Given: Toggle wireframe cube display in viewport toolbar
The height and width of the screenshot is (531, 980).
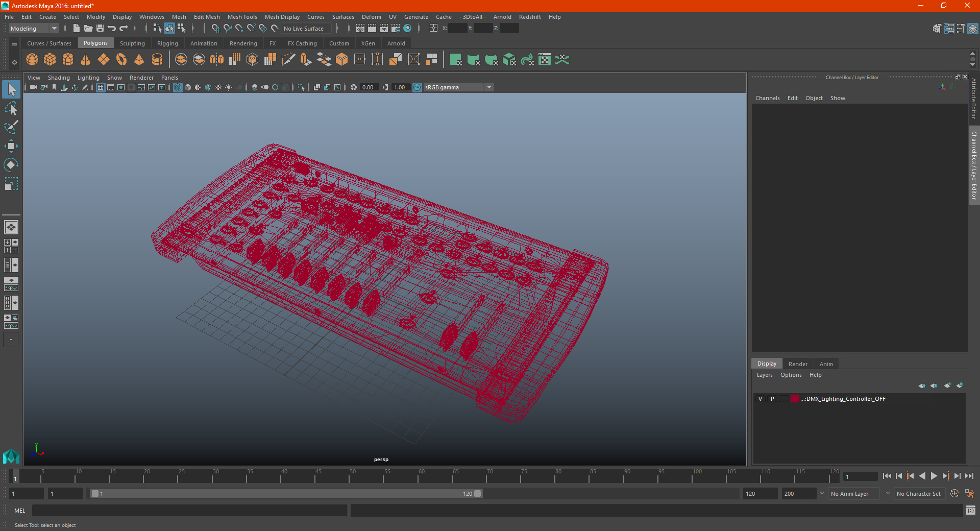Looking at the screenshot, I should click(x=178, y=87).
